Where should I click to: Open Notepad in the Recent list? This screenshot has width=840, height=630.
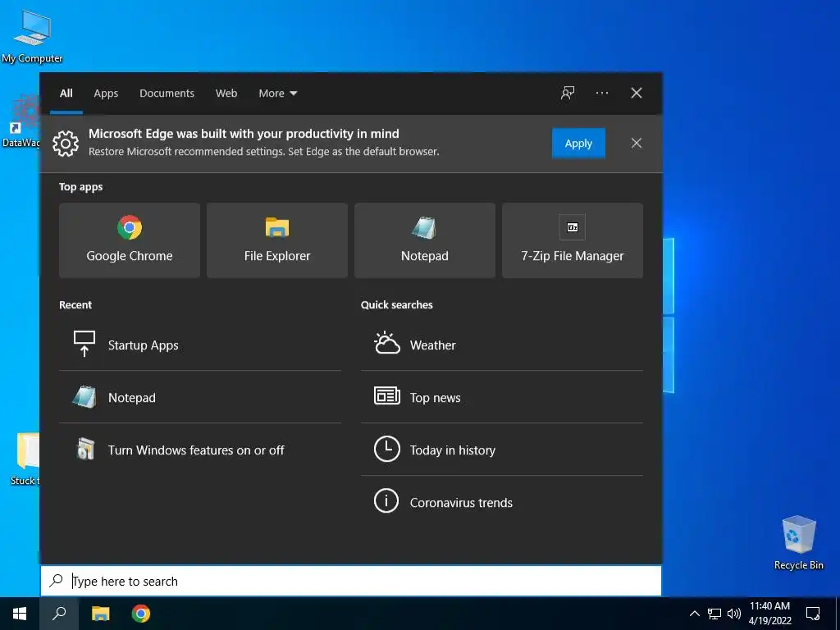tap(200, 397)
